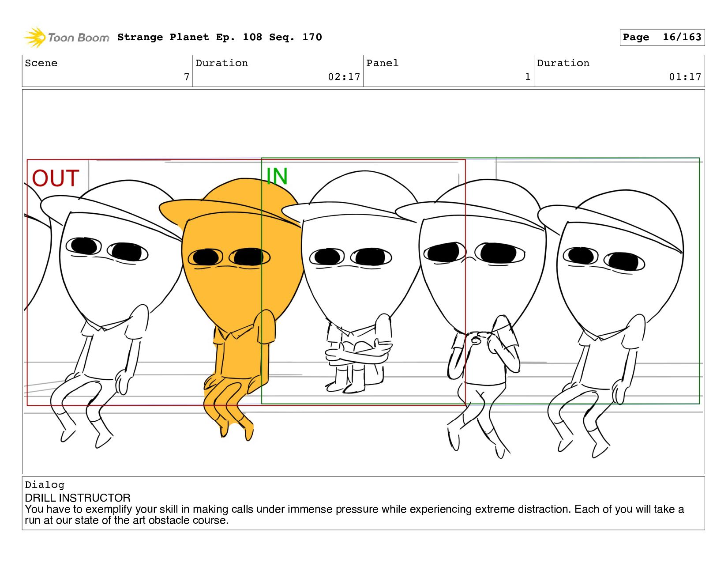Click the 'Dialog' label

pyautogui.click(x=45, y=485)
